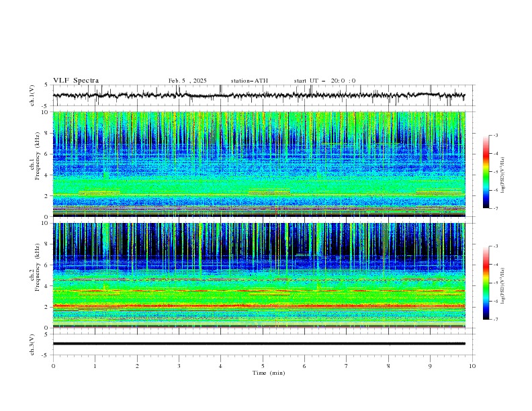Click the date 'Feb. 5 , 2025'
The image size is (532, 411).
tap(187, 81)
